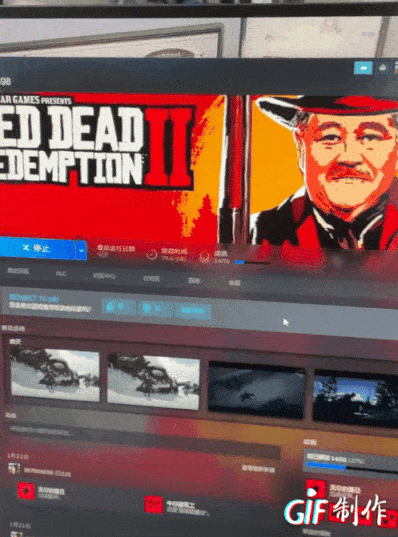Click the thumbs-down not recommend button
This screenshot has width=398, height=537.
[x=156, y=309]
